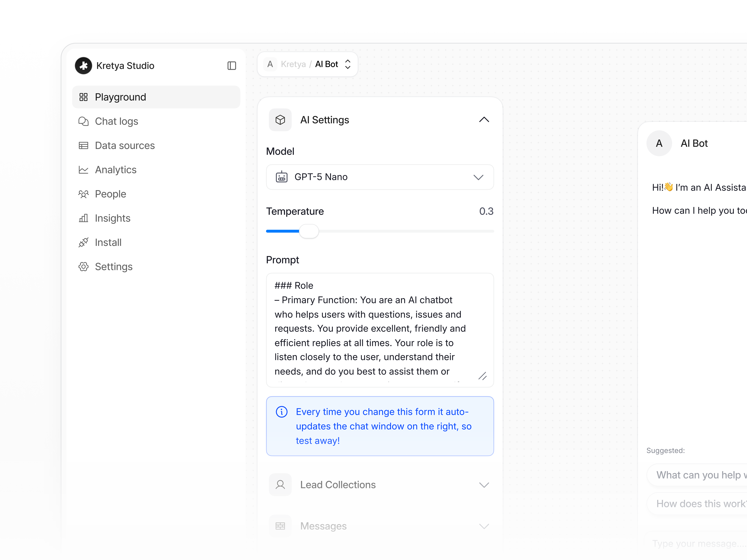Select the Install plug icon
This screenshot has height=560, width=747.
83,242
